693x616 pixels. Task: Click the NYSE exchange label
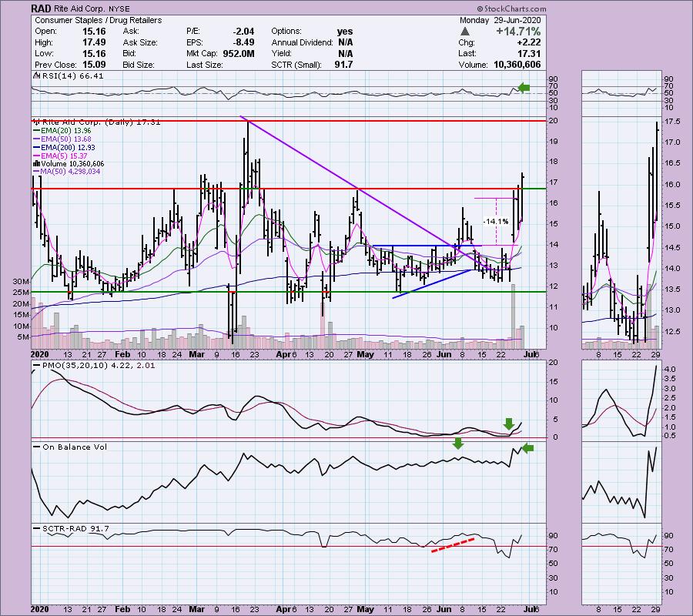(x=119, y=8)
